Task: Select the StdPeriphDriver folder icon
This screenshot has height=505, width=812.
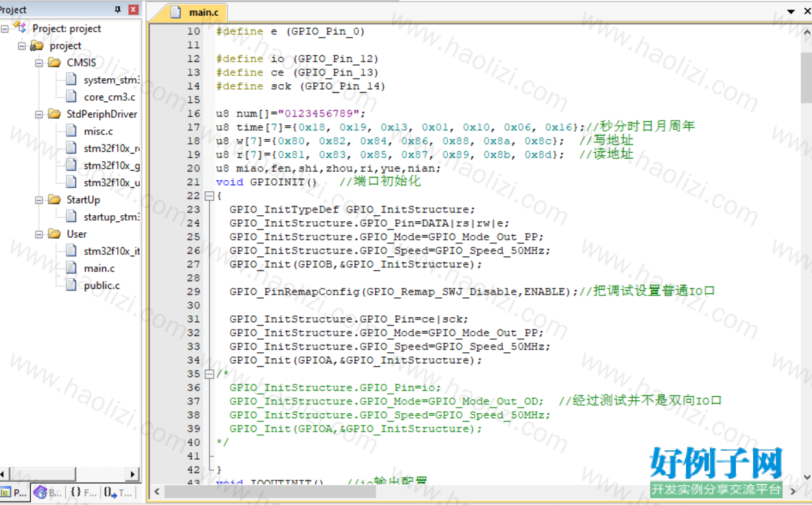Action: (54, 114)
